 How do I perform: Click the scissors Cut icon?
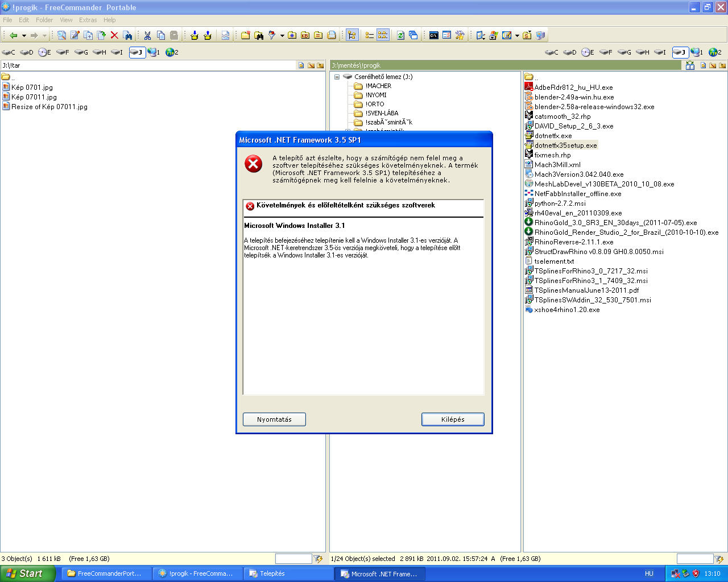147,35
